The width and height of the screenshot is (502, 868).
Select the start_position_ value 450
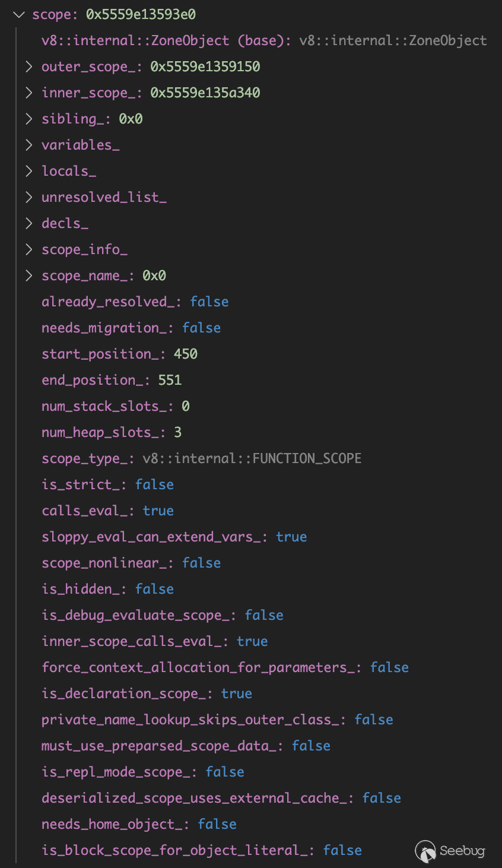click(x=186, y=354)
